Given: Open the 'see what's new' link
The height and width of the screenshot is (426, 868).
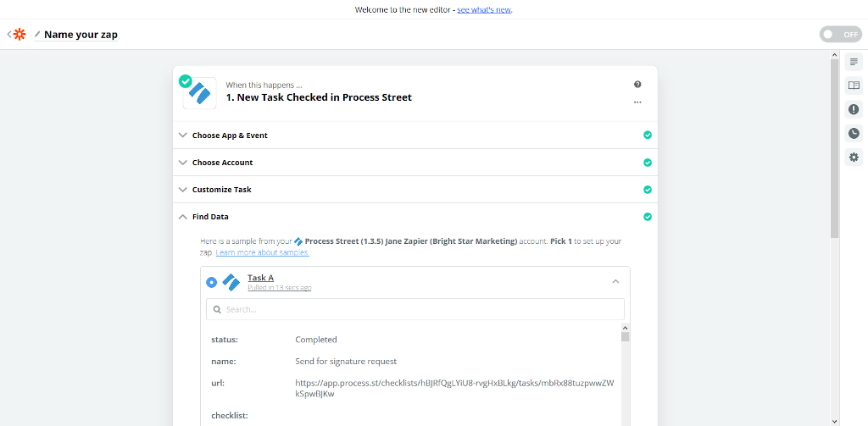Looking at the screenshot, I should click(x=484, y=10).
